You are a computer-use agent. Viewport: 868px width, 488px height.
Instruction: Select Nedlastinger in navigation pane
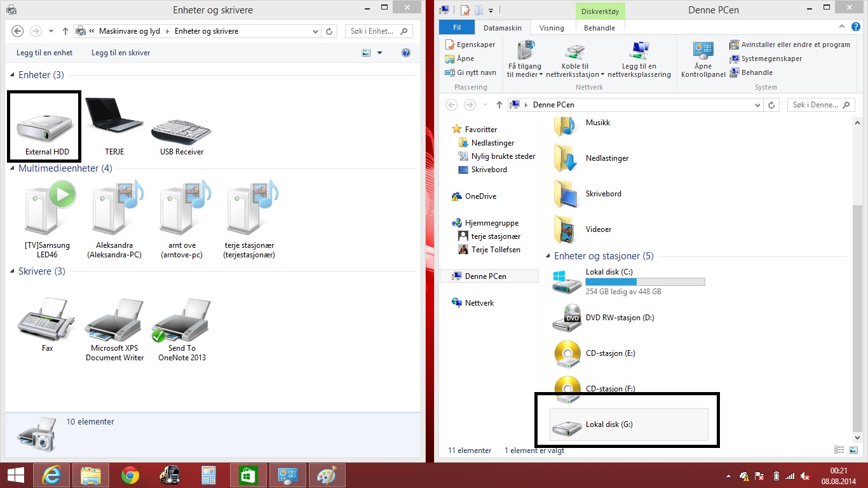click(492, 143)
